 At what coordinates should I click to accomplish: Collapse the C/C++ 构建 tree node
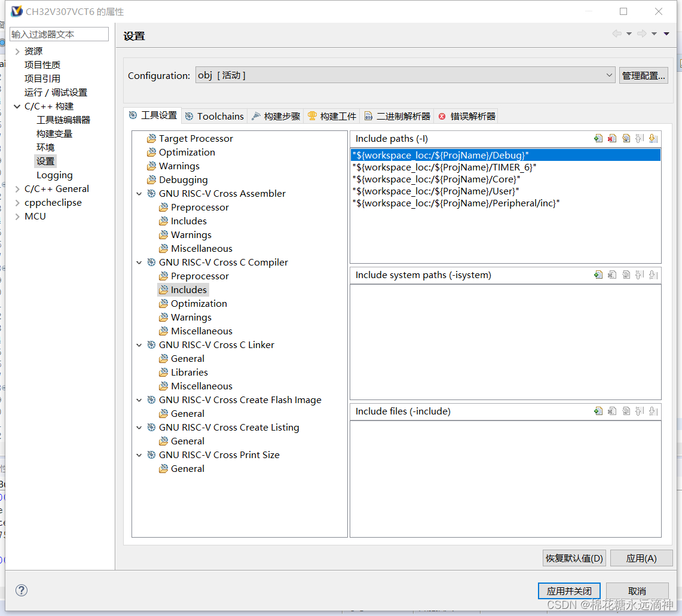point(17,106)
